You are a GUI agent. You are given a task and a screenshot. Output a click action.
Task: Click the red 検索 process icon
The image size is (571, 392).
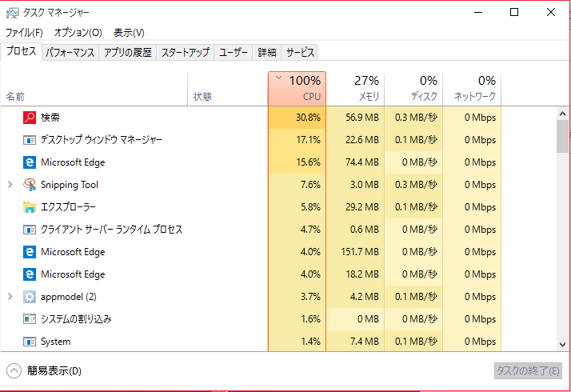(x=30, y=118)
